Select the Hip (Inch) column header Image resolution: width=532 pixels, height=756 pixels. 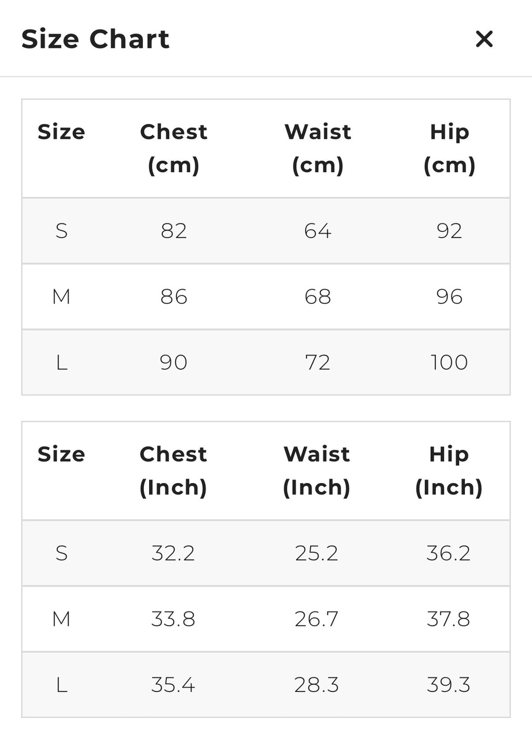[449, 471]
